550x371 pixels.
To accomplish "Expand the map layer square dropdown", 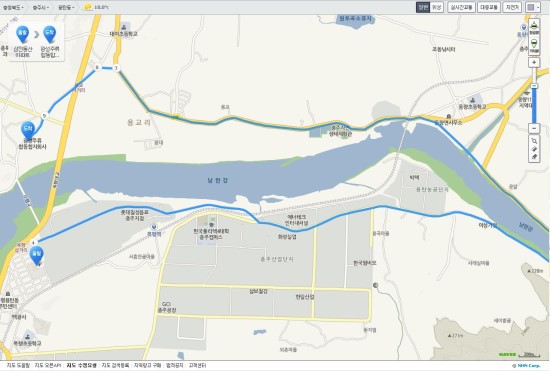I will 533,7.
